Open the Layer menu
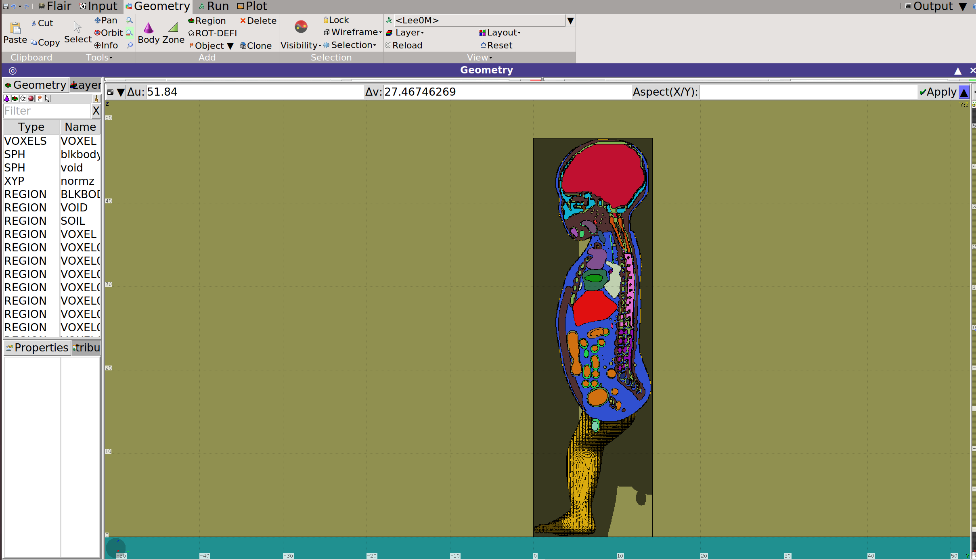This screenshot has height=560, width=976. 405,32
